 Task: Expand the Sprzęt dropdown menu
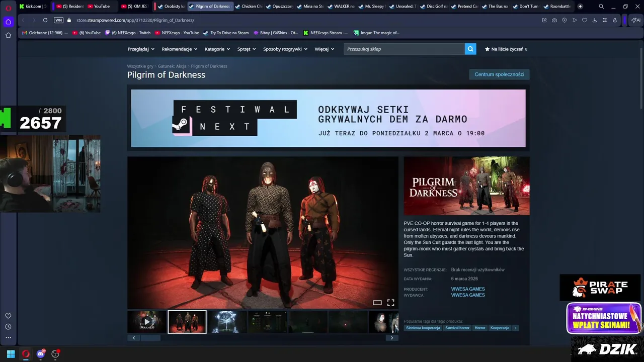(x=247, y=49)
